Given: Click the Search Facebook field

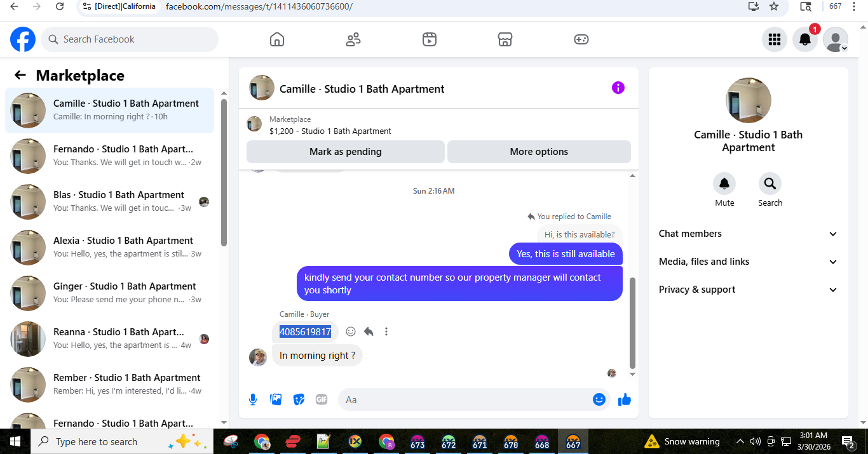Looking at the screenshot, I should click(130, 39).
